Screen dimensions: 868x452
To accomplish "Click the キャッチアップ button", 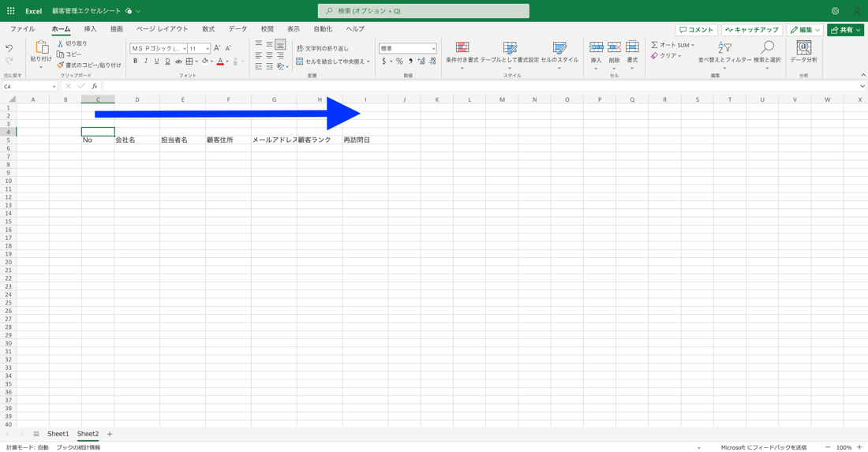I will tap(752, 30).
